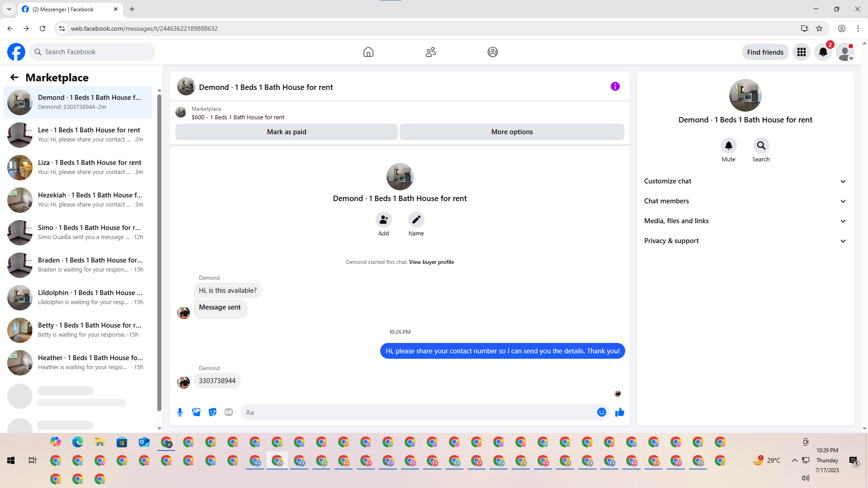Open the Microsoft Store from taskbar
The height and width of the screenshot is (488, 868).
click(122, 442)
